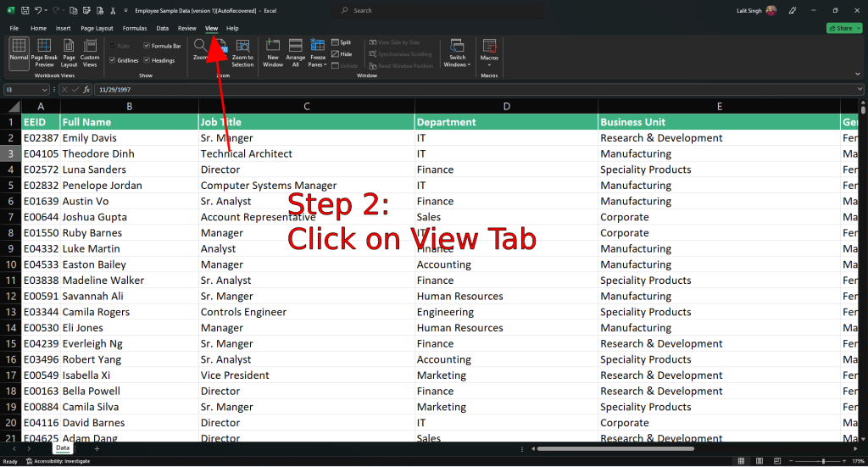The width and height of the screenshot is (868, 467).
Task: Click the Insert Function fx icon
Action: point(86,90)
